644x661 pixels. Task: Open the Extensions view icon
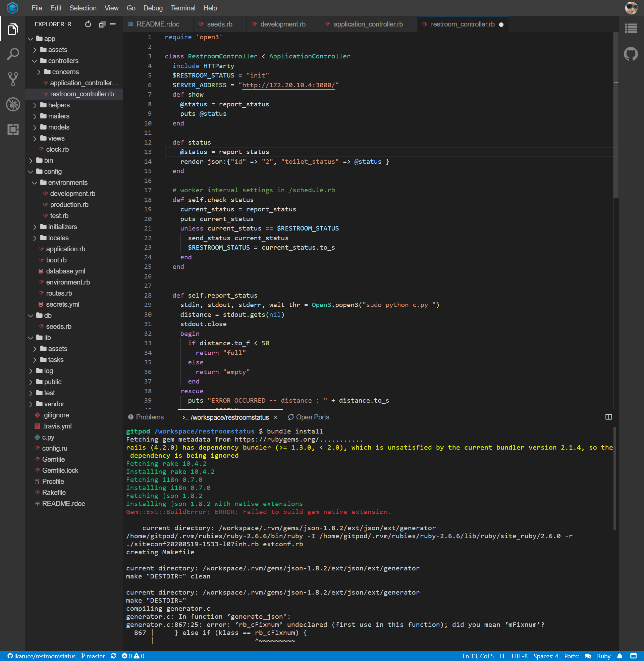13,129
